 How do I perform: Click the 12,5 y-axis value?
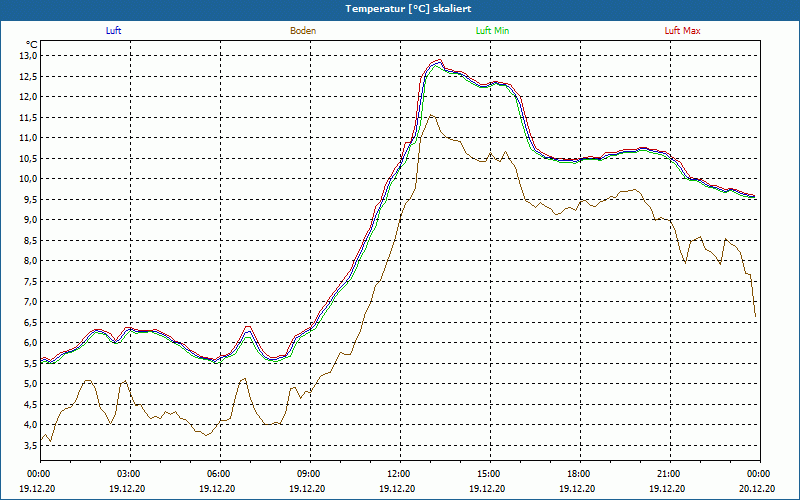click(29, 77)
